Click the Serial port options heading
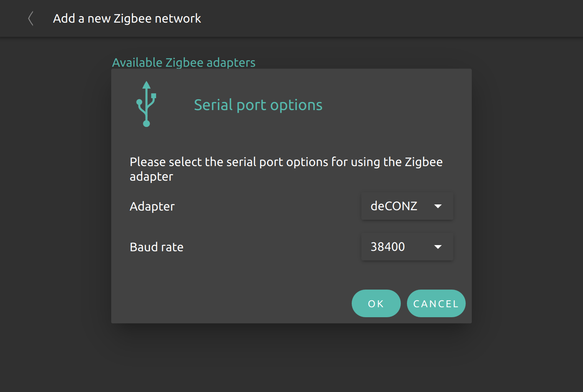The width and height of the screenshot is (583, 392). tap(258, 105)
